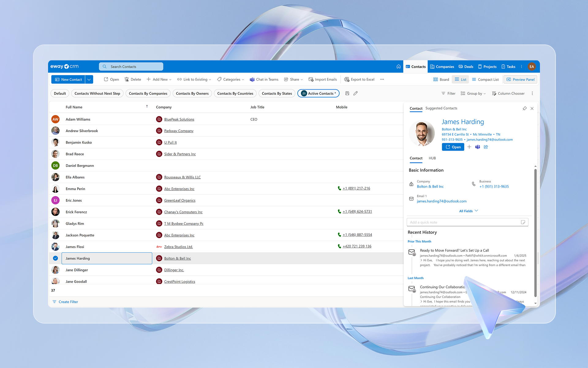Click the home icon in the top bar
Screen dimensions: 588x368
[398, 67]
